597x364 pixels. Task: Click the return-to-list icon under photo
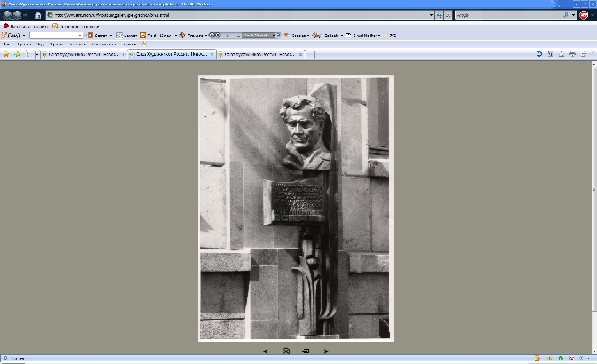[x=306, y=351]
